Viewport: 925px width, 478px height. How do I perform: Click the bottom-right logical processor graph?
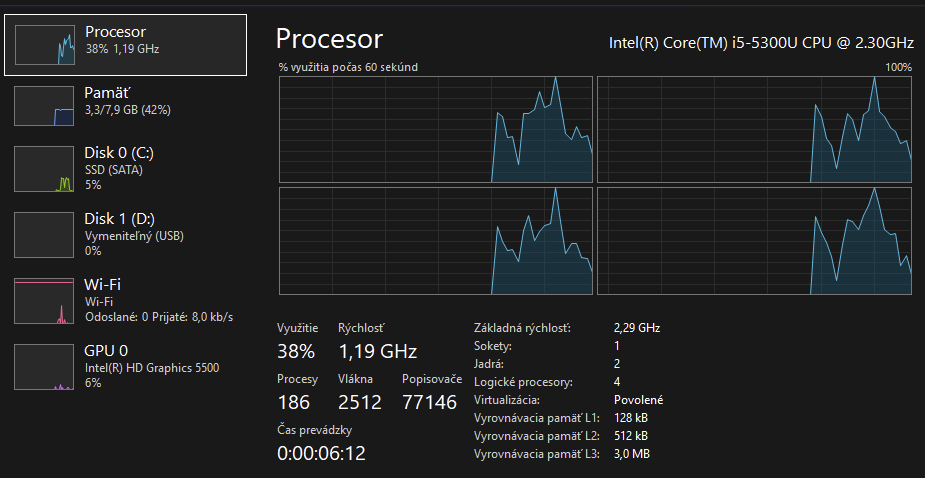754,241
